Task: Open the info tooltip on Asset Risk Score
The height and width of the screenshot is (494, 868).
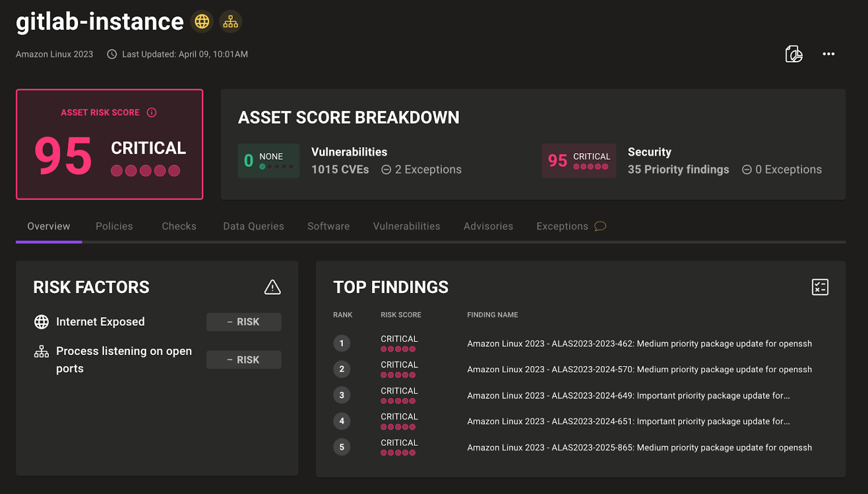Action: [x=151, y=112]
